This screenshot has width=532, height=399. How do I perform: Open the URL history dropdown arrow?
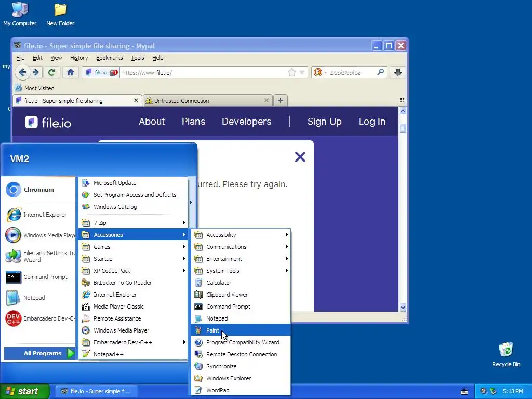[302, 72]
